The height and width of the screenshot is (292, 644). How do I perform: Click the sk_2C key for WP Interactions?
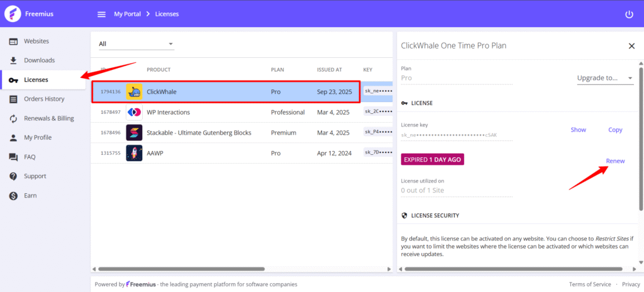coord(378,111)
